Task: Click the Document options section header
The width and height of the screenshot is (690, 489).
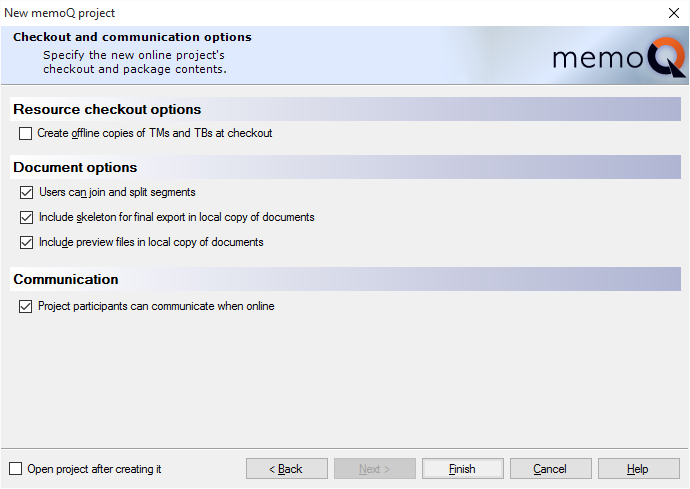Action: pos(345,167)
